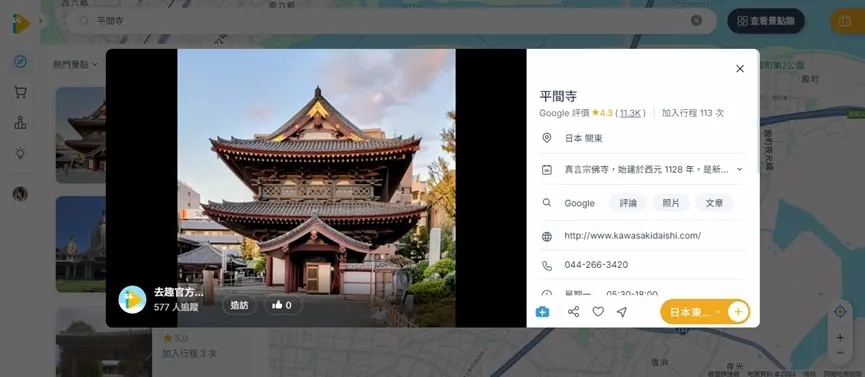Open the user avatar in the sidebar
Image resolution: width=865 pixels, height=377 pixels.
pyautogui.click(x=20, y=194)
